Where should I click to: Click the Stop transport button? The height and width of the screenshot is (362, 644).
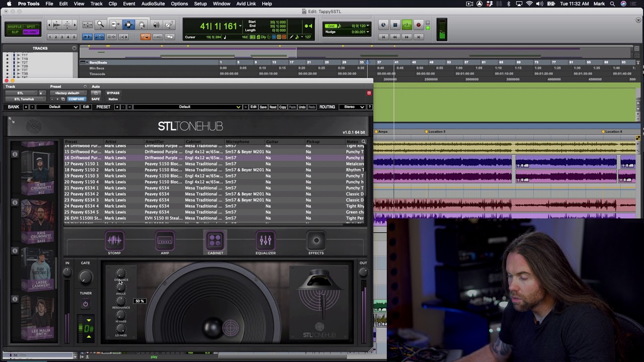395,25
